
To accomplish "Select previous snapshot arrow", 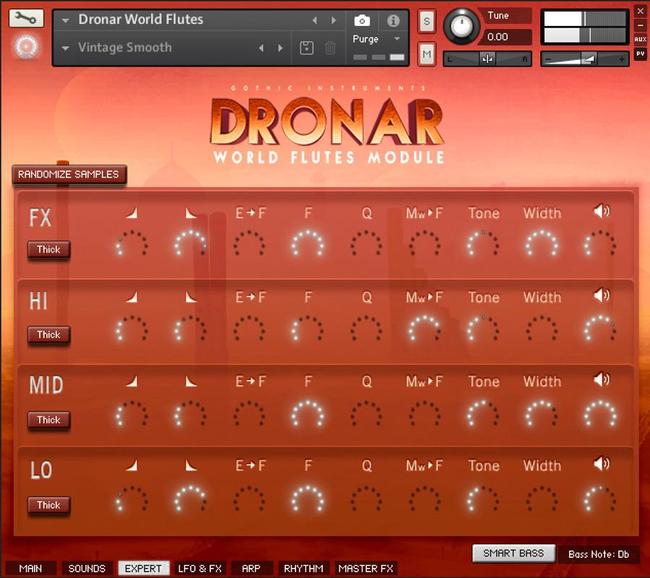I will click(261, 48).
